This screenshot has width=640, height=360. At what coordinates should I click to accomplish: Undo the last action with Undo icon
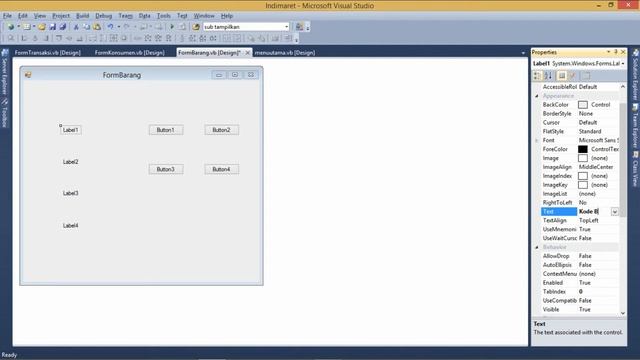click(x=110, y=27)
